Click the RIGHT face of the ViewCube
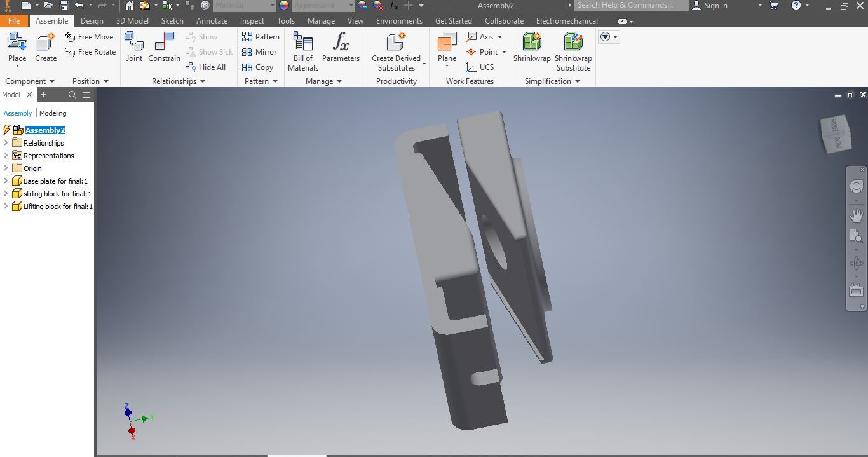 click(x=837, y=143)
